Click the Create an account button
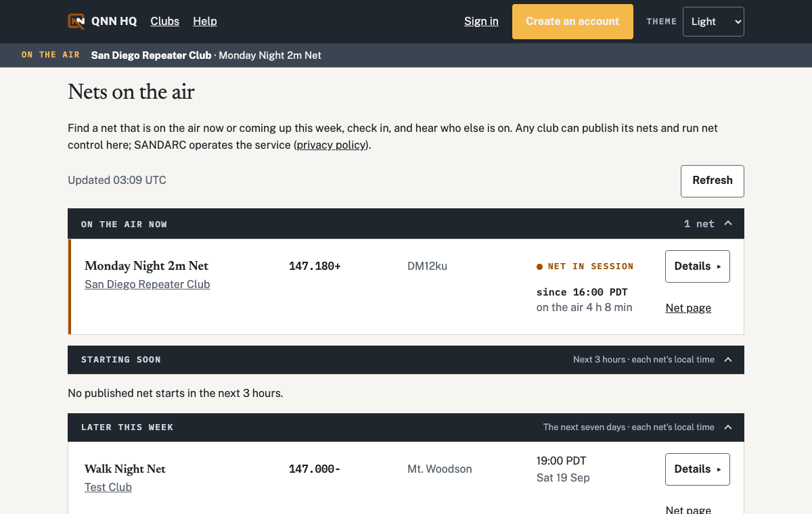This screenshot has width=812, height=514. point(572,22)
